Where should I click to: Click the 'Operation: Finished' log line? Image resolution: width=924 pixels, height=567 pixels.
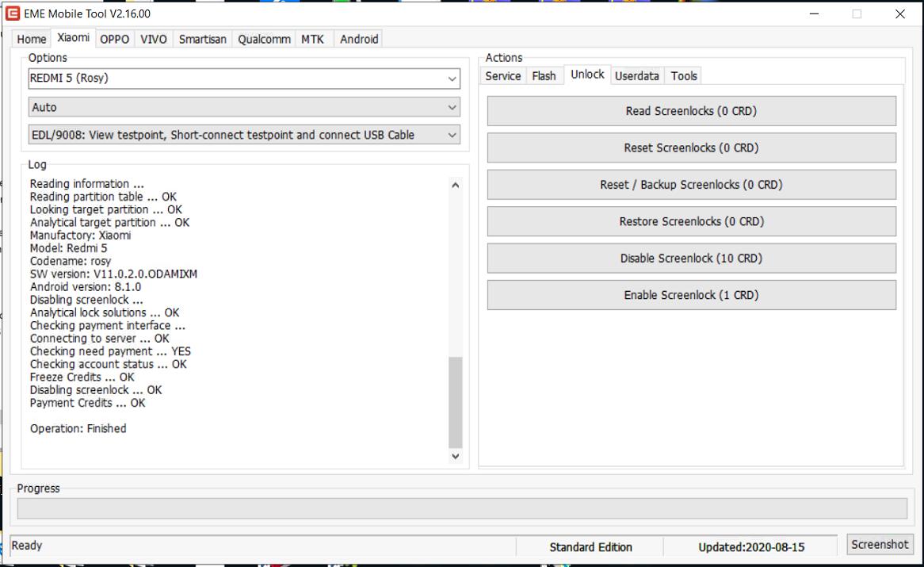78,428
